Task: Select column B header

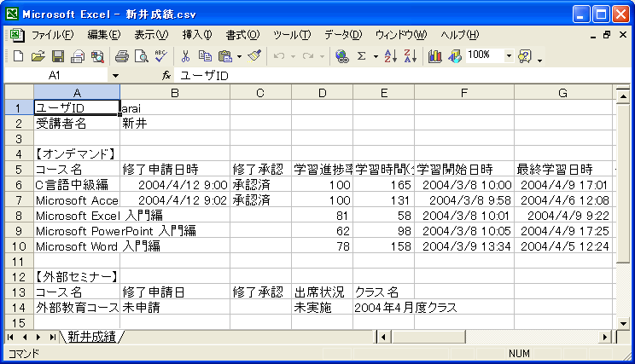Action: (x=175, y=93)
